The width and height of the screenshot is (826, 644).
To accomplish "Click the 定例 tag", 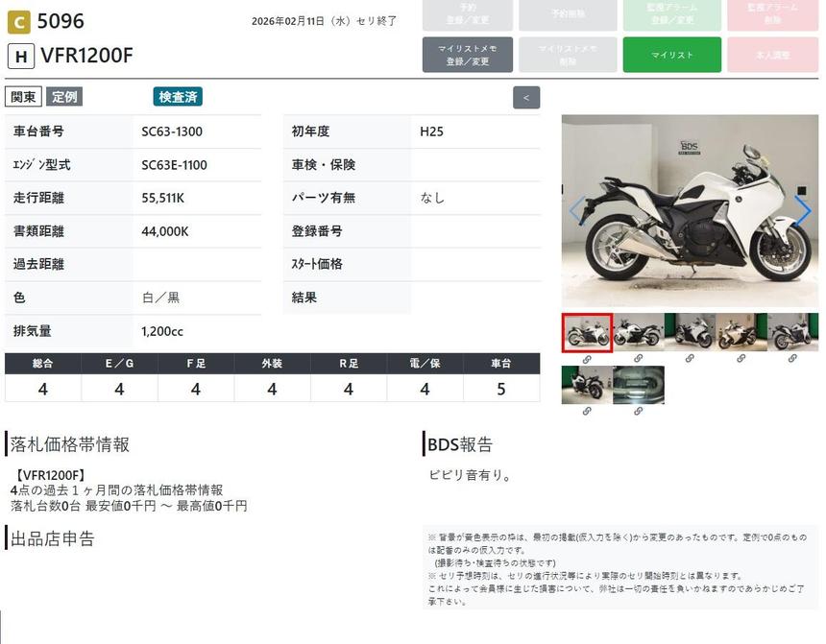I will tap(64, 97).
